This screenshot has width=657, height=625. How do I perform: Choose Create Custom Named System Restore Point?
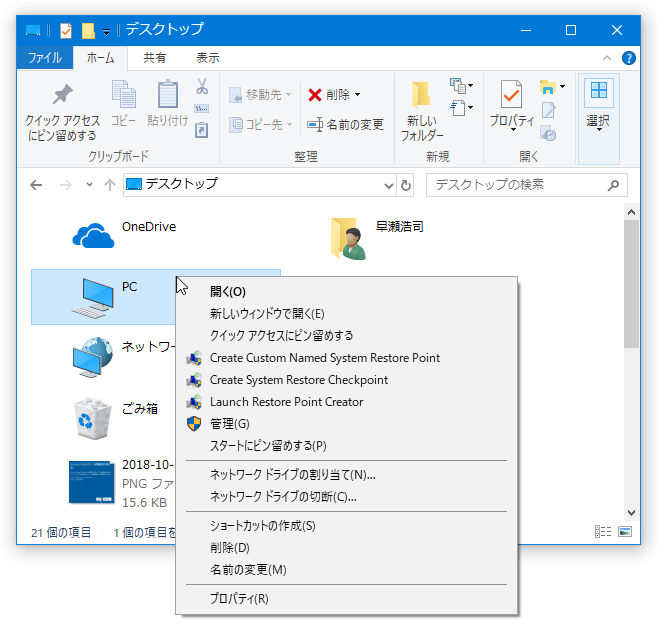pyautogui.click(x=346, y=358)
